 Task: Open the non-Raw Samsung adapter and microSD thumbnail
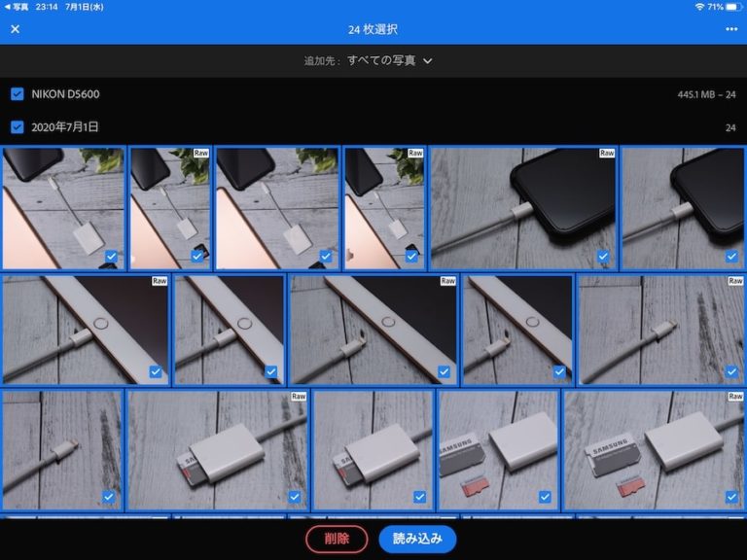coord(498,450)
